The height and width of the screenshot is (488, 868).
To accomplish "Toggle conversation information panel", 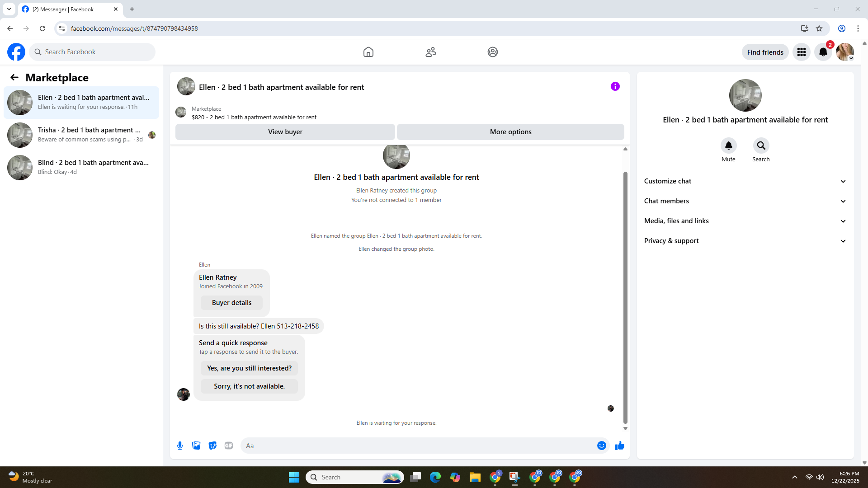I will pos(615,86).
